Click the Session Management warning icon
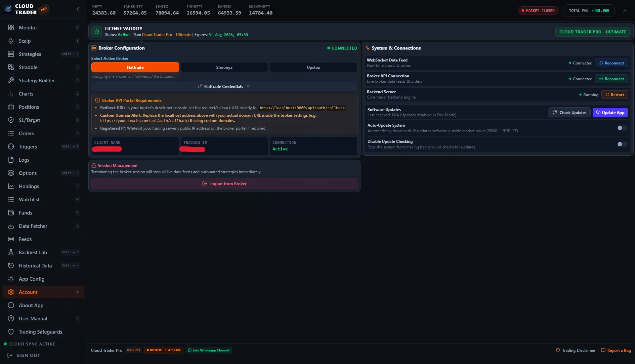 click(x=94, y=165)
